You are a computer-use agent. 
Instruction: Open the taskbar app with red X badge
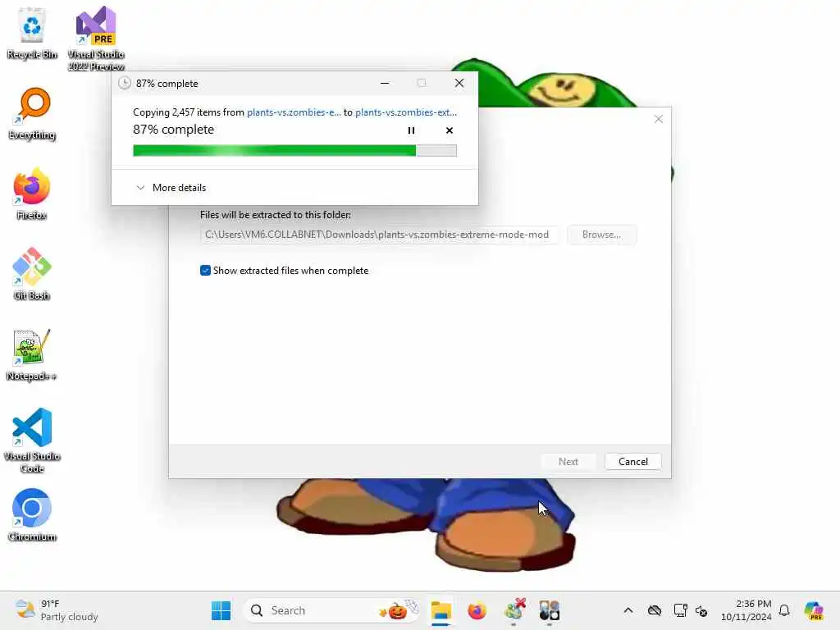(514, 610)
